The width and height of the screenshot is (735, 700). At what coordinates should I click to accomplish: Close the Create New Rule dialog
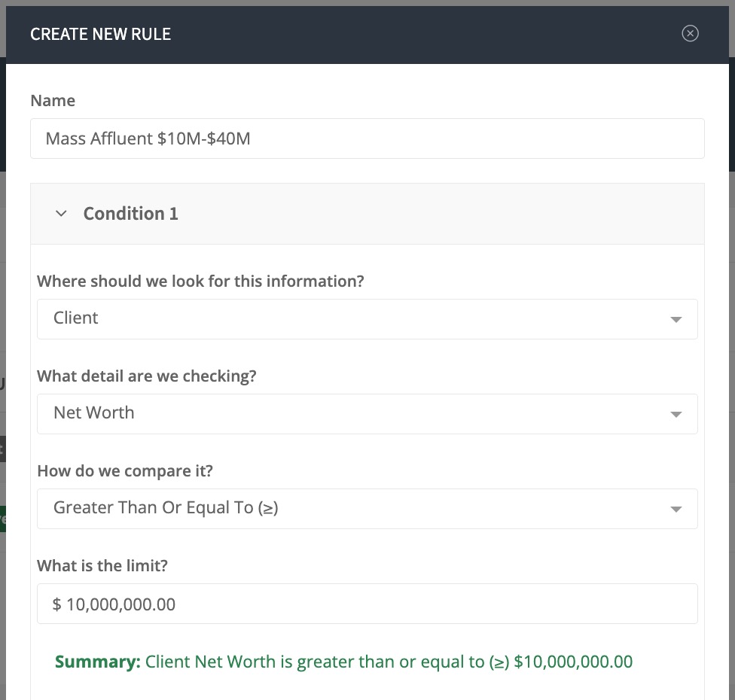tap(690, 33)
